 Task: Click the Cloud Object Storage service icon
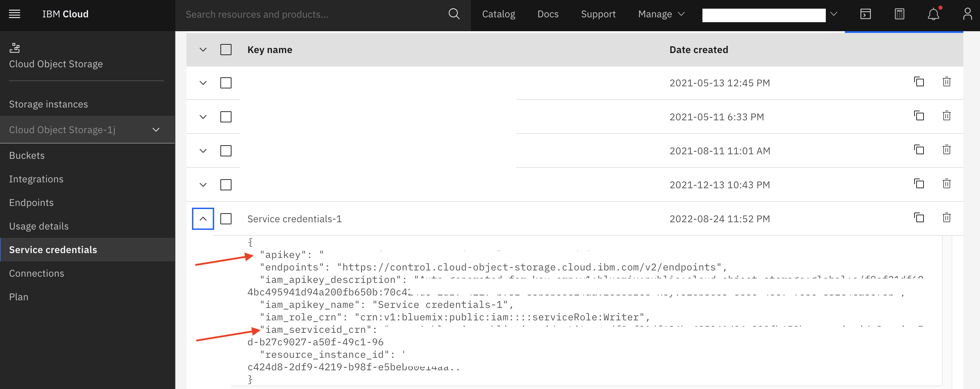(x=15, y=48)
